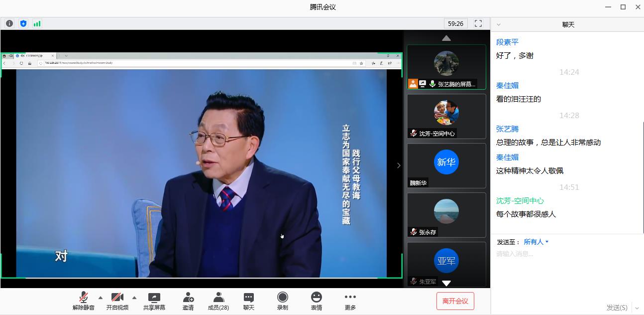644x315 pixels.
Task: Open 发送至 所有人 recipient dropdown
Action: pyautogui.click(x=536, y=242)
